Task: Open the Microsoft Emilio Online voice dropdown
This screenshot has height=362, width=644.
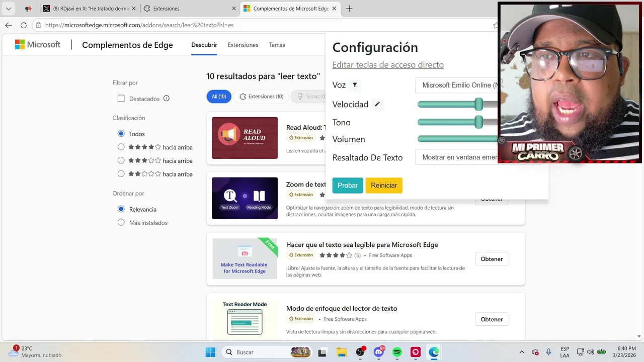Action: pyautogui.click(x=457, y=85)
